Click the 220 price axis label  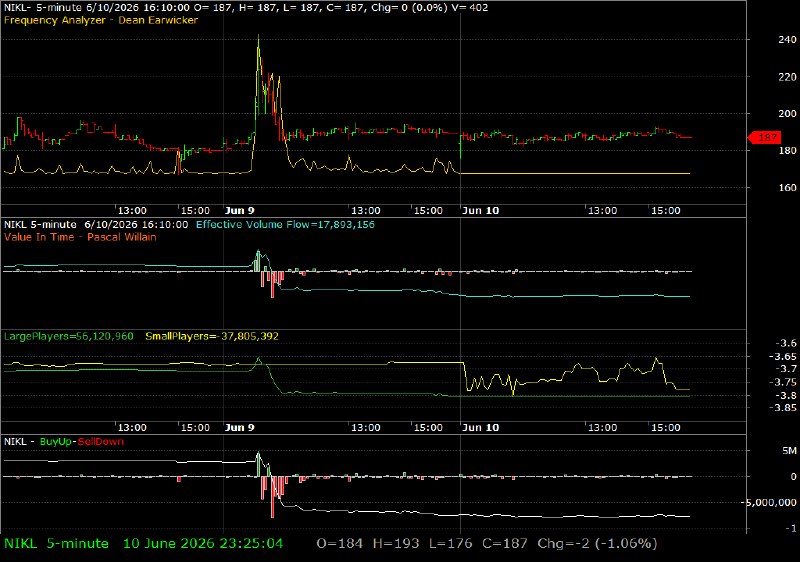[787, 77]
